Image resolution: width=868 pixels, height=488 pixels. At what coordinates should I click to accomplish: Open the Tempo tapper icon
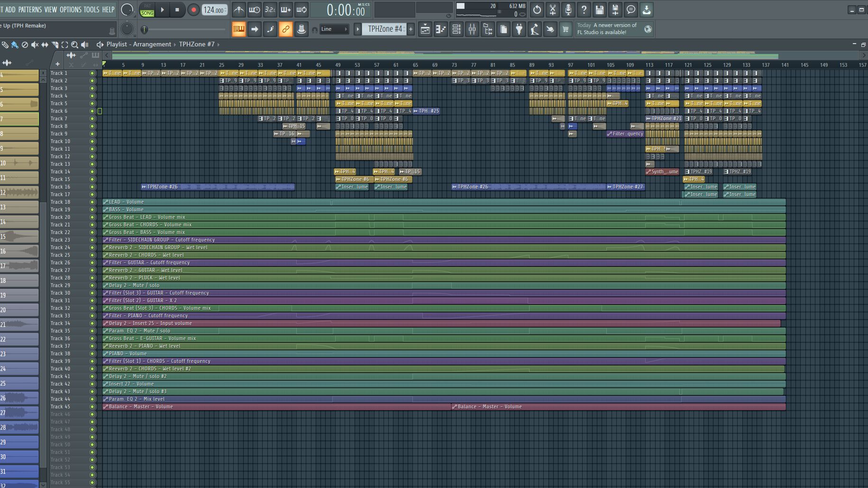(x=535, y=29)
